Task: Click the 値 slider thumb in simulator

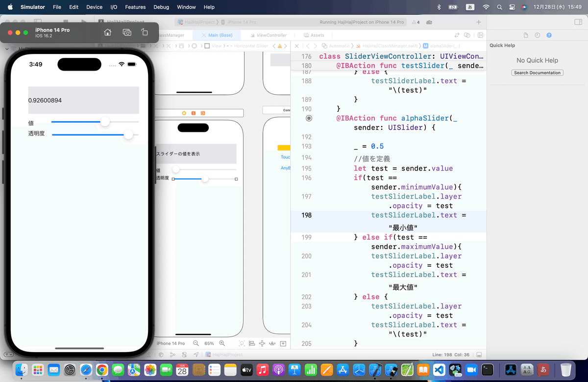Action: [x=105, y=122]
